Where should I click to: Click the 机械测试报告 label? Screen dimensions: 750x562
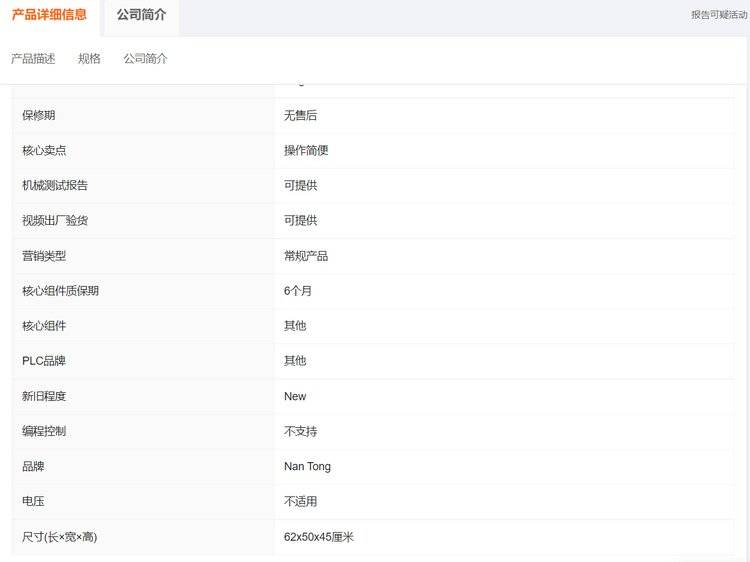point(55,186)
